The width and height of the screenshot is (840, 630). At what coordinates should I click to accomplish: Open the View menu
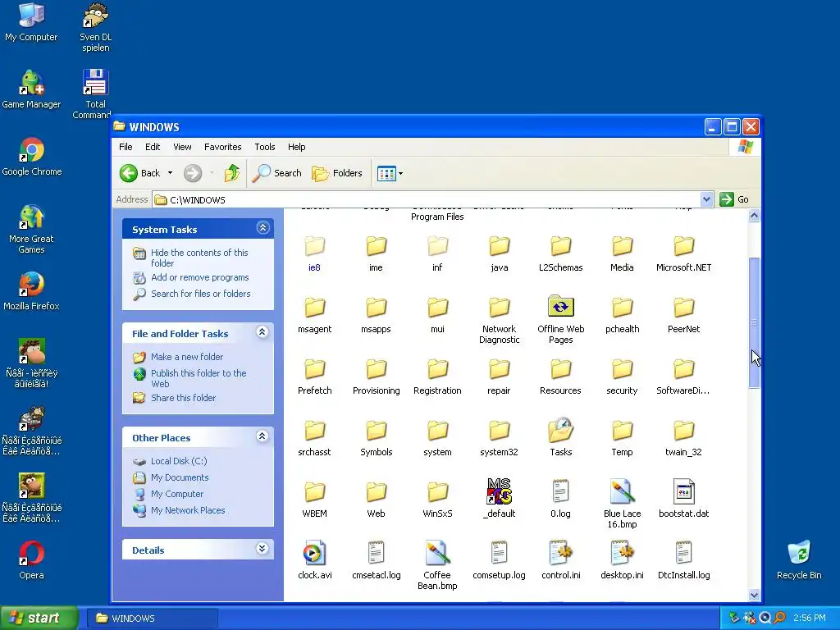[x=182, y=147]
